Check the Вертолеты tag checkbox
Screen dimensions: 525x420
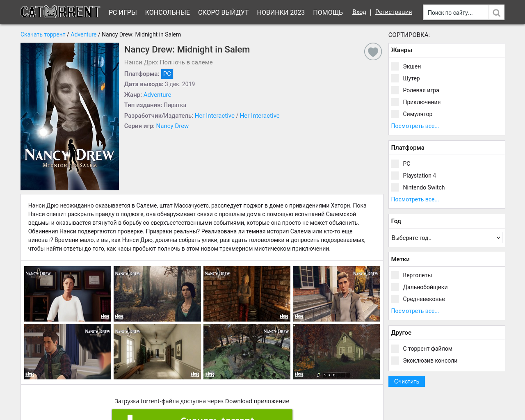click(395, 275)
